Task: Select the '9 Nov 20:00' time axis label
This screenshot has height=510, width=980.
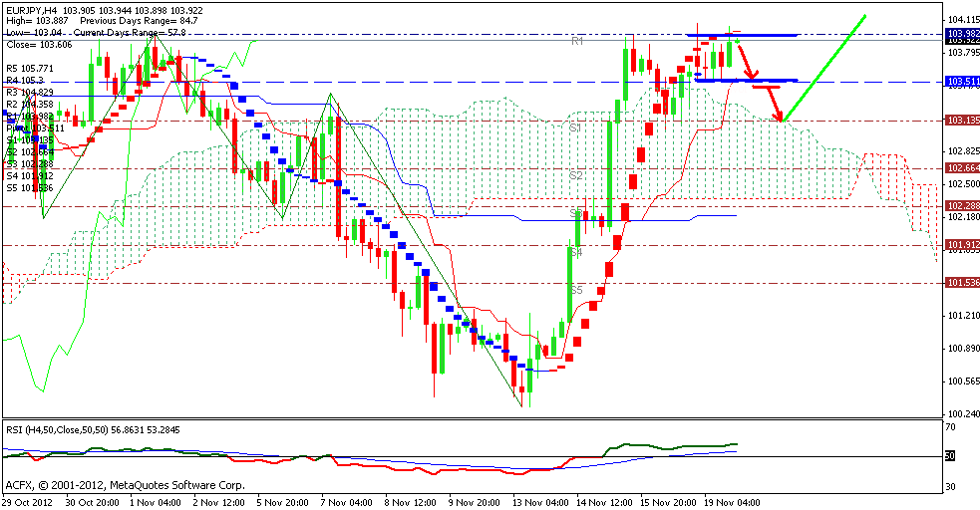Action: 476,502
